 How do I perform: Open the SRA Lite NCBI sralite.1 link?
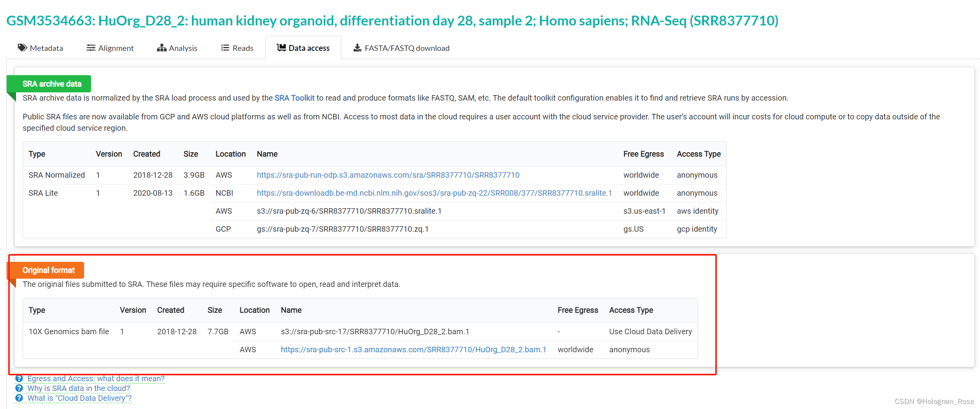tap(434, 193)
